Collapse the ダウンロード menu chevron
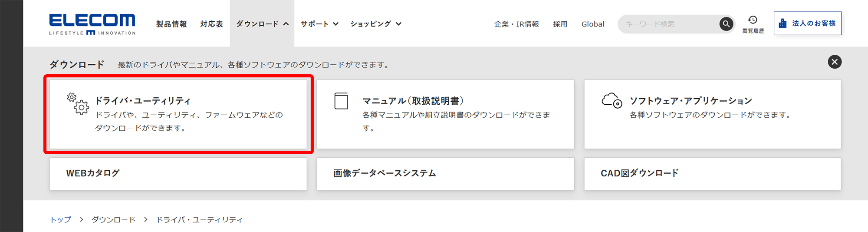Screen dimensions: 868x232 click(286, 24)
